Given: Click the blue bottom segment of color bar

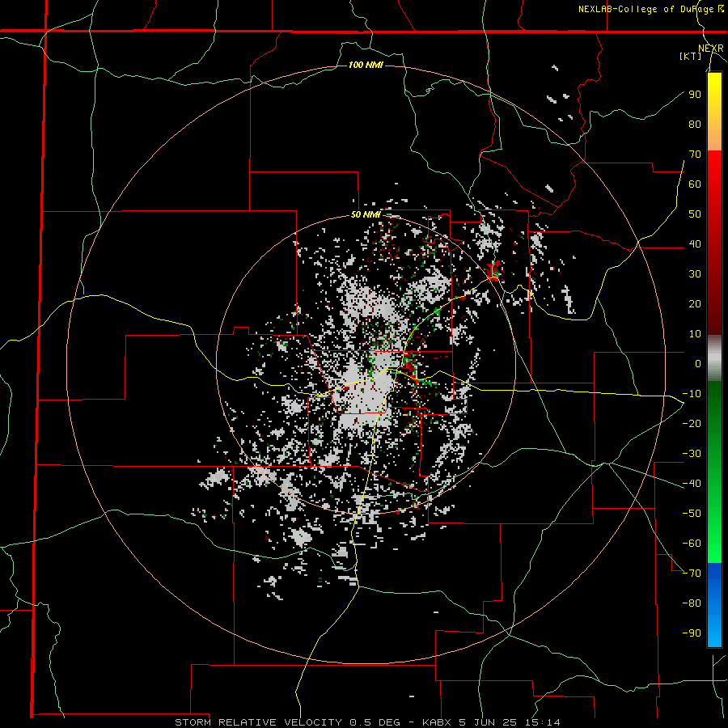Looking at the screenshot, I should point(714,605).
